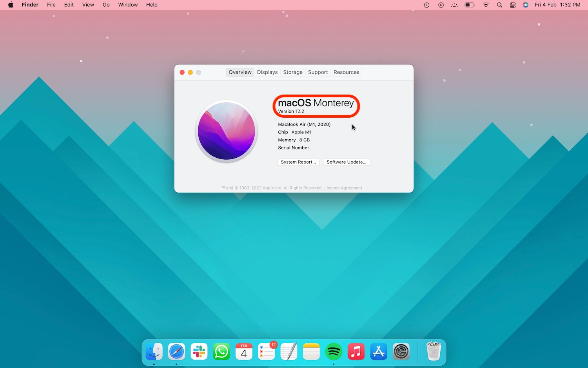
Task: Open System Preferences from the Dock
Action: click(x=401, y=351)
